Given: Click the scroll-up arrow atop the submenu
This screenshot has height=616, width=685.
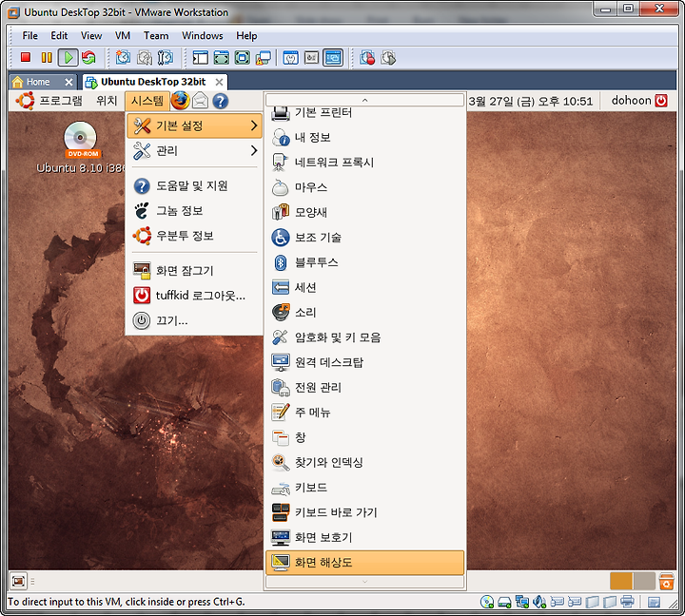Looking at the screenshot, I should click(364, 100).
